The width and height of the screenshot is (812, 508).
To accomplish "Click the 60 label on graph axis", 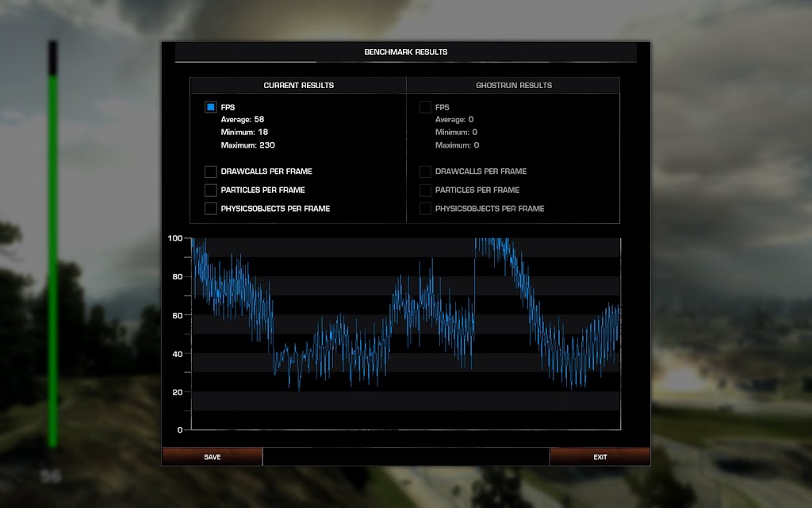I will point(178,315).
